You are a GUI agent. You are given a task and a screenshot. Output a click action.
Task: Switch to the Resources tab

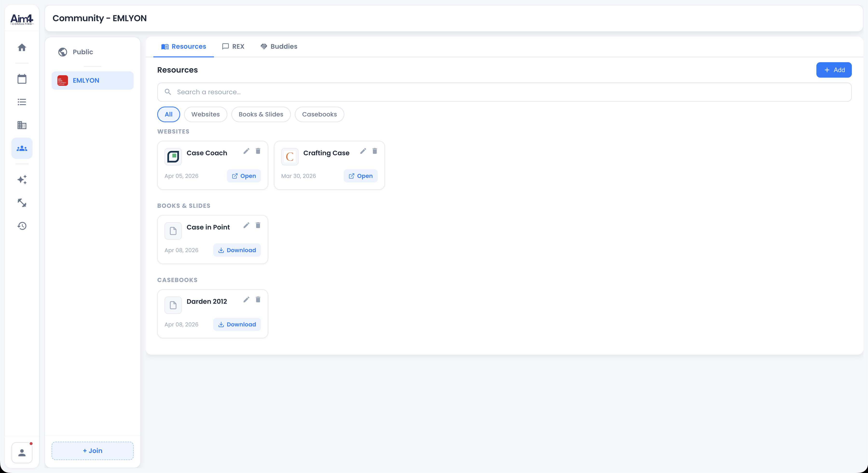coord(184,47)
